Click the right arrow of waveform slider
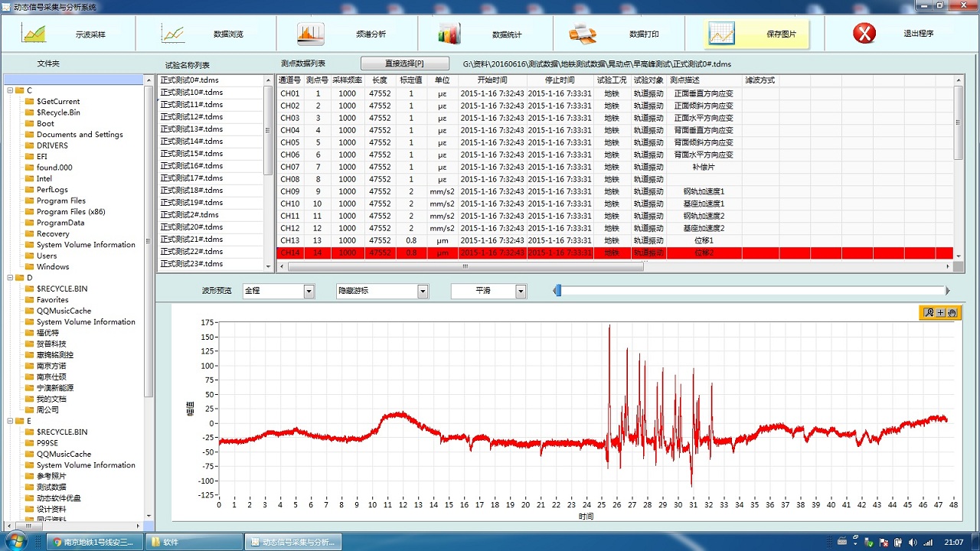Viewport: 980px width, 551px height. [948, 291]
